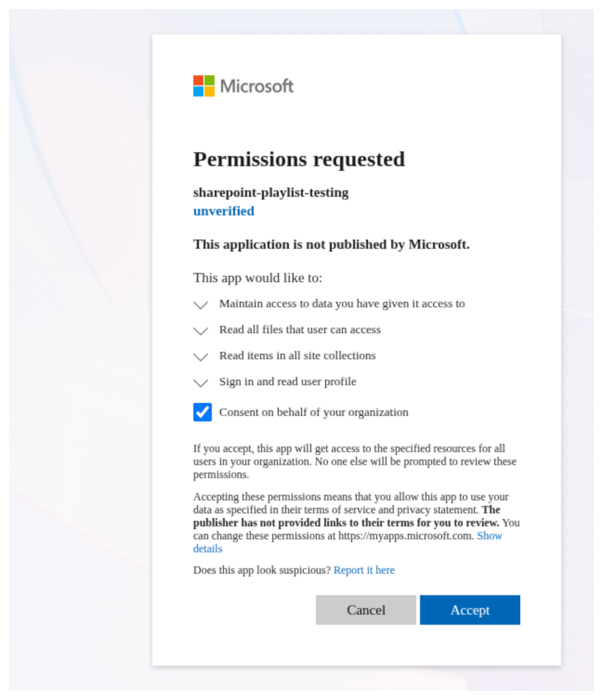Expand the Read items in site collections chevron
The width and height of the screenshot is (603, 700).
tap(200, 356)
